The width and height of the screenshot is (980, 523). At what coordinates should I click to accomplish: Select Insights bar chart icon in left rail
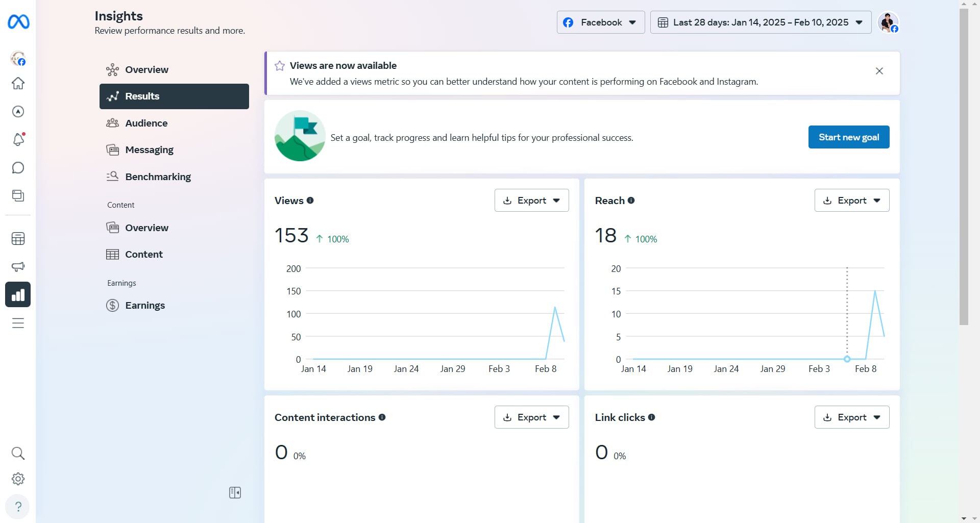(18, 294)
